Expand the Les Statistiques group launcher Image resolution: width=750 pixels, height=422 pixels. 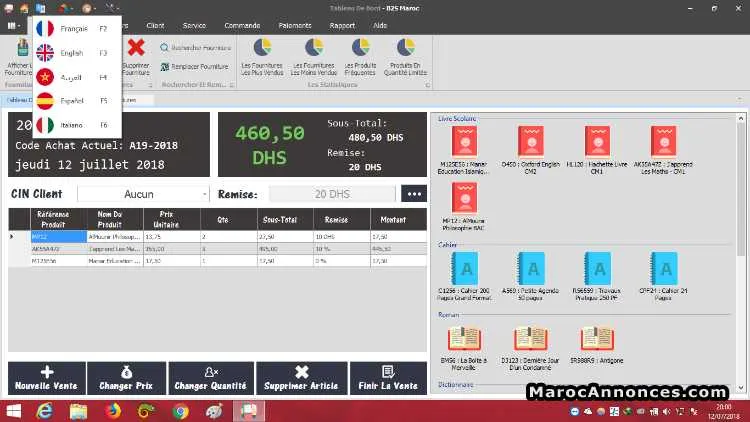coord(428,85)
